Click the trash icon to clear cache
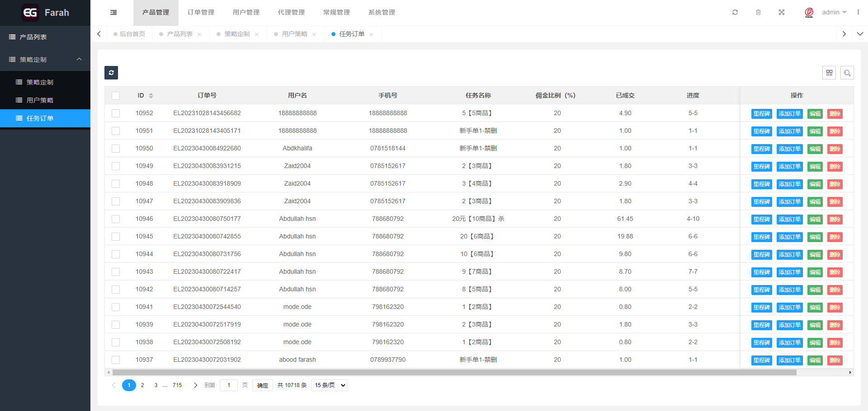This screenshot has height=411, width=868. pos(758,13)
